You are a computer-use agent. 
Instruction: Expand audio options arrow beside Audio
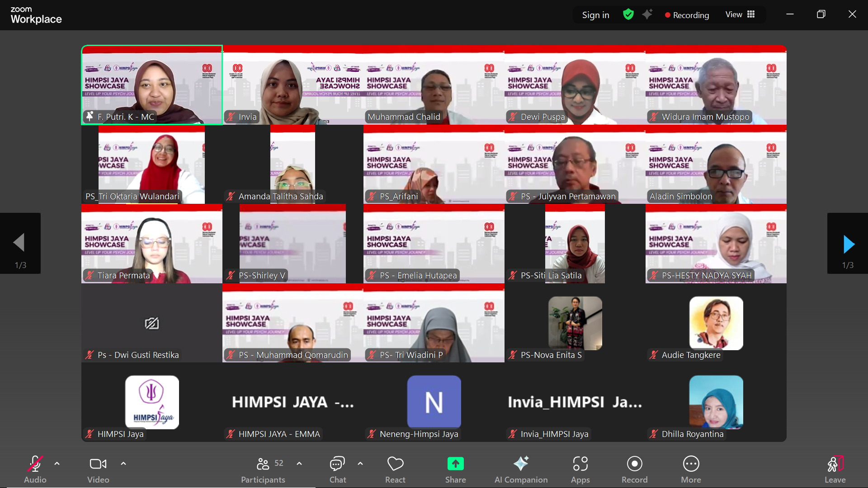tap(57, 464)
